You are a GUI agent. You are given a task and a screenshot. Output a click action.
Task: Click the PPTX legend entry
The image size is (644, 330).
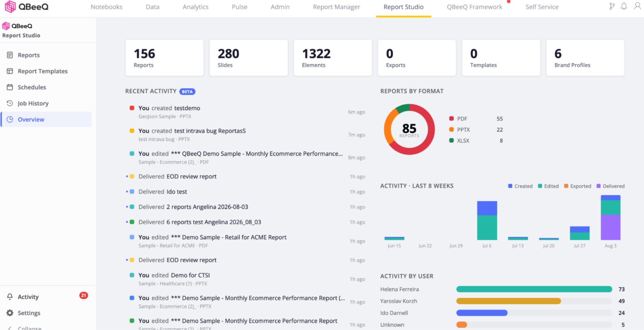476,130
